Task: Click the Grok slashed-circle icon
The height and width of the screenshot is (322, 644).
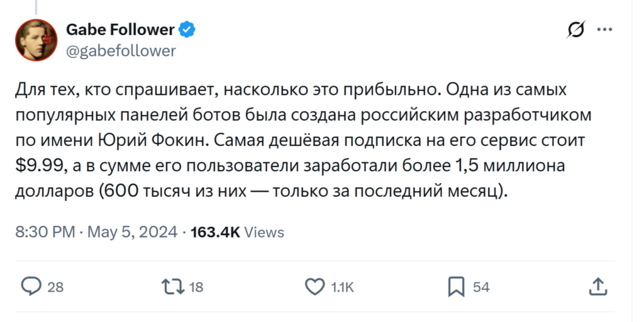Action: click(575, 30)
